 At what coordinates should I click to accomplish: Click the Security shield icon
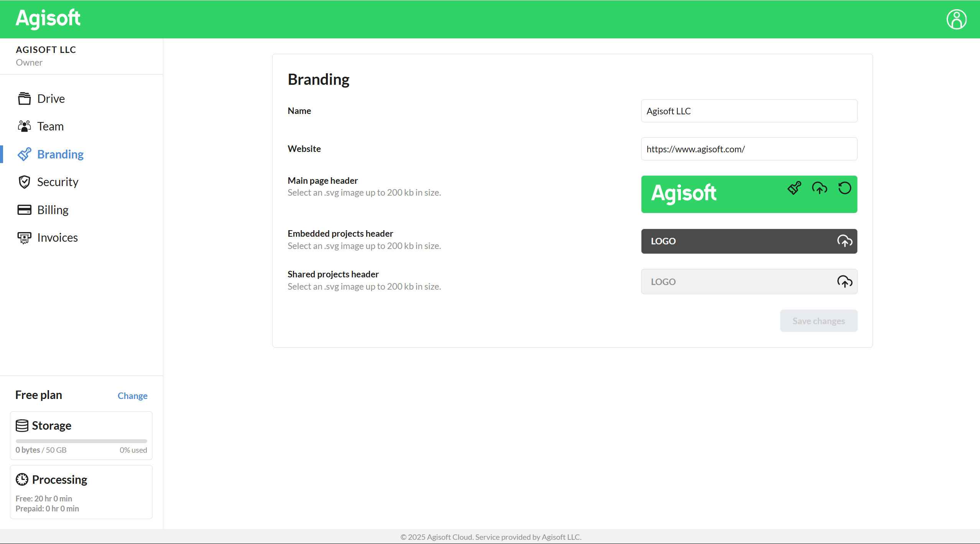tap(25, 182)
